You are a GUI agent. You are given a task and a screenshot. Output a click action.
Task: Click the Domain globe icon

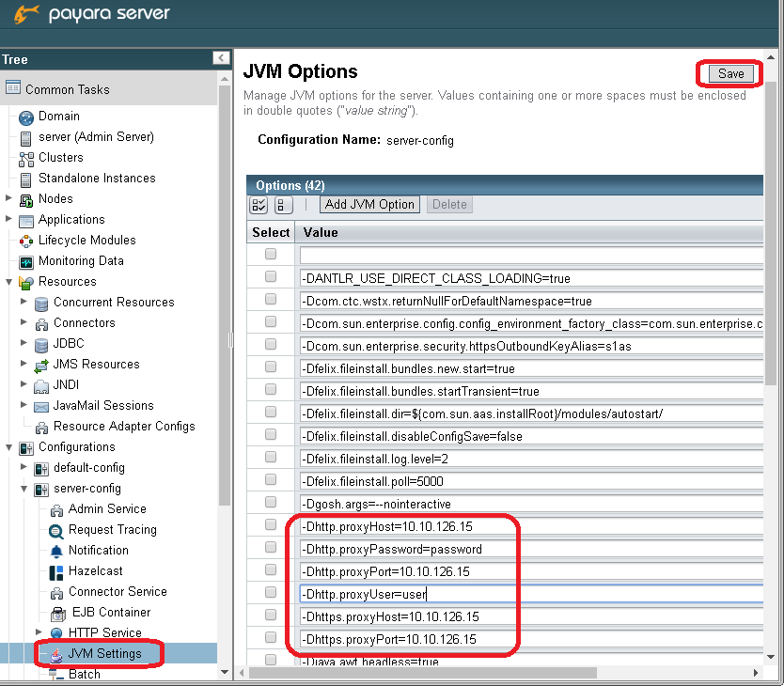pyautogui.click(x=26, y=117)
